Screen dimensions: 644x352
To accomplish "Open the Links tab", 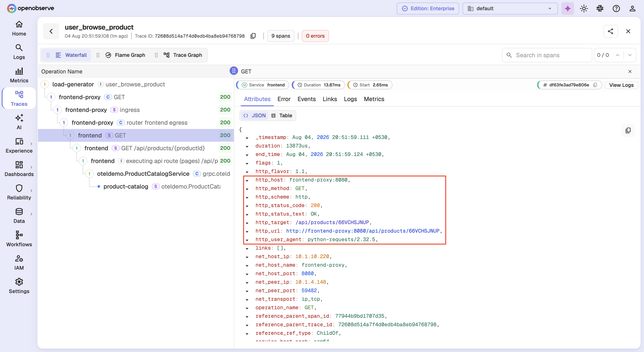I will (x=330, y=99).
